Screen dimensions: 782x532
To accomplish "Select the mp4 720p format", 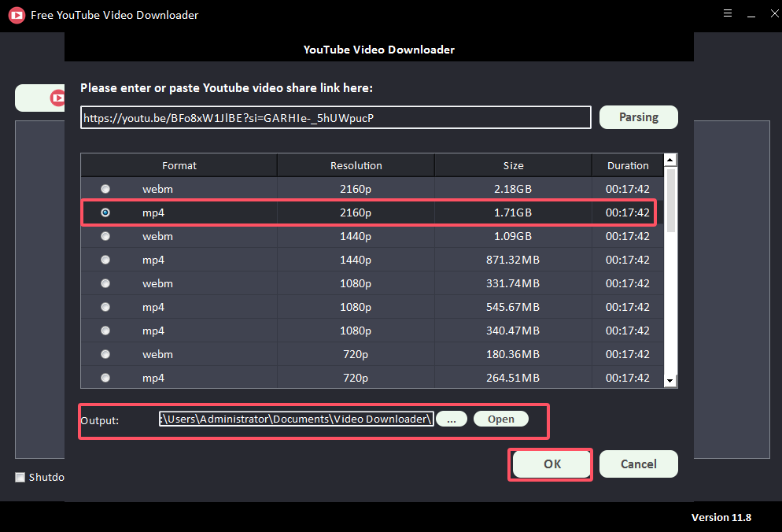I will pyautogui.click(x=105, y=378).
